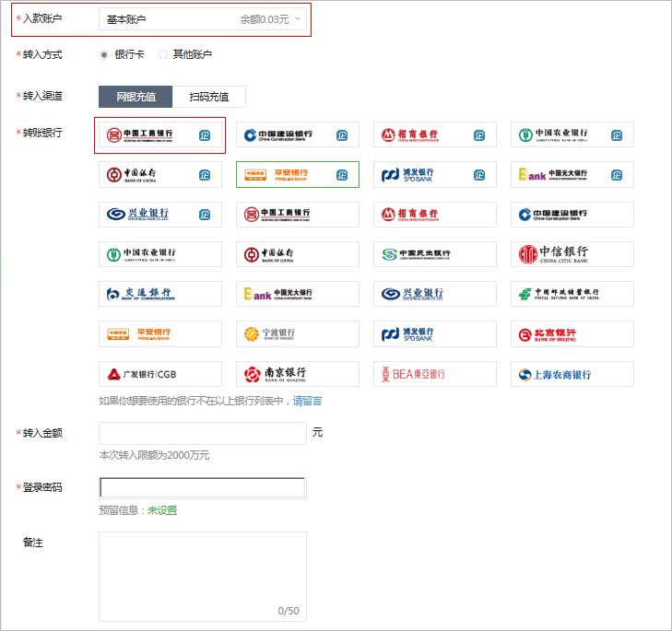The image size is (672, 631).
Task: Pick 宁波银行 Bank of Ningbo tile
Action: 298,333
